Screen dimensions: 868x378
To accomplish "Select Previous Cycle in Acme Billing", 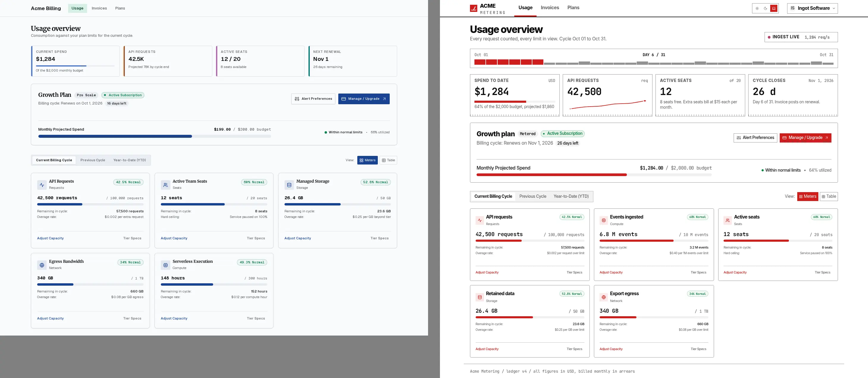I will click(x=93, y=160).
